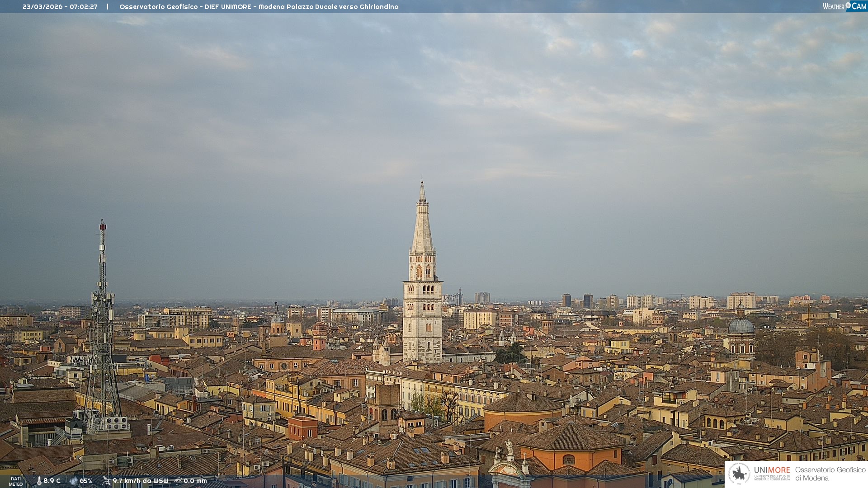Click the 0.0 mm rainfall value
The width and height of the screenshot is (868, 488).
pyautogui.click(x=195, y=481)
